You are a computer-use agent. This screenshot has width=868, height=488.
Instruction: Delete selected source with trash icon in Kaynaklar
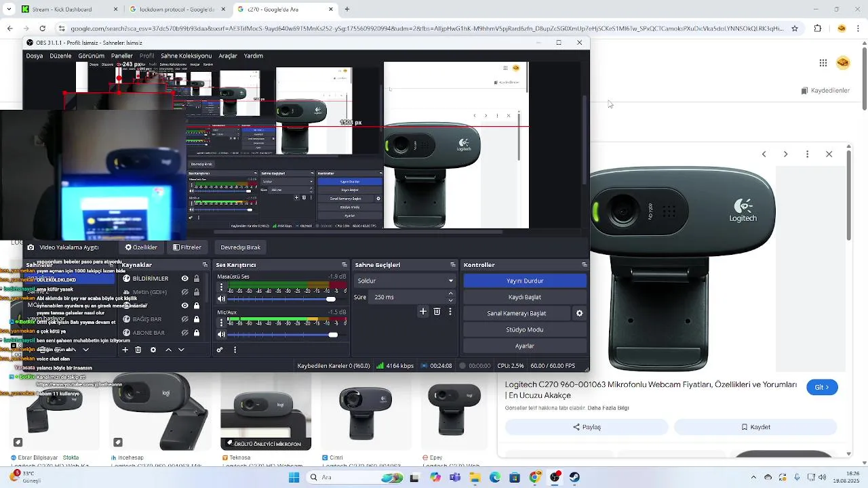[138, 350]
